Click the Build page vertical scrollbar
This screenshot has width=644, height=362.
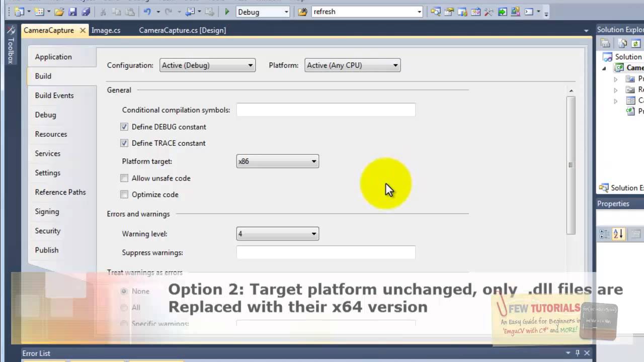[571, 165]
